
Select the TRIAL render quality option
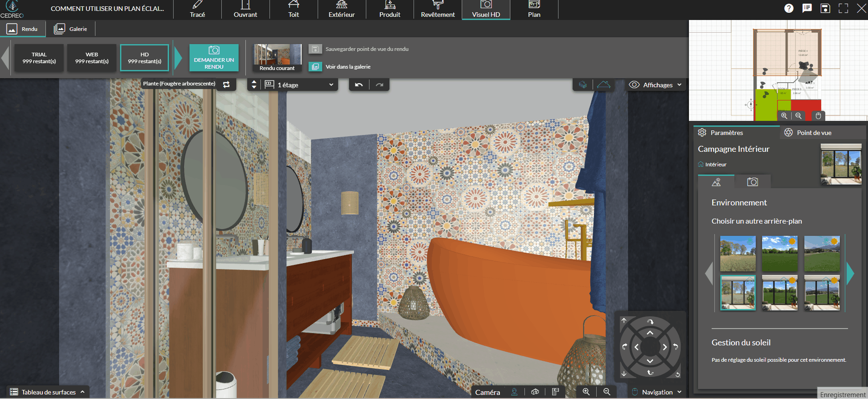(x=39, y=58)
